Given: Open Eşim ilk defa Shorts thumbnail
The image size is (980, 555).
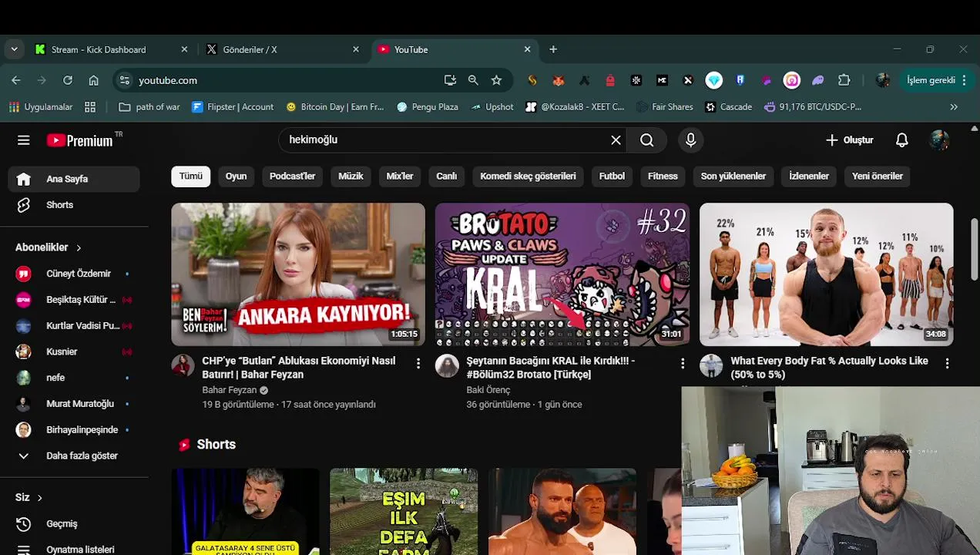Looking at the screenshot, I should (x=404, y=512).
